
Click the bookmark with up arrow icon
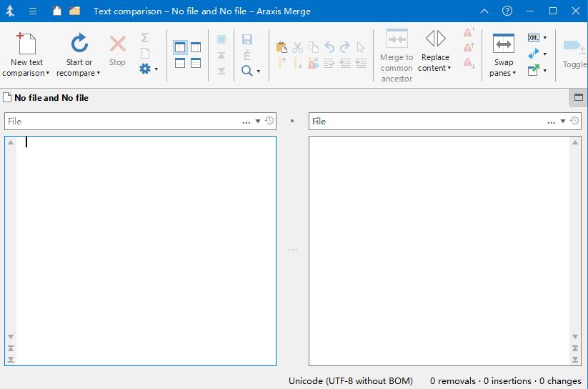(x=282, y=63)
